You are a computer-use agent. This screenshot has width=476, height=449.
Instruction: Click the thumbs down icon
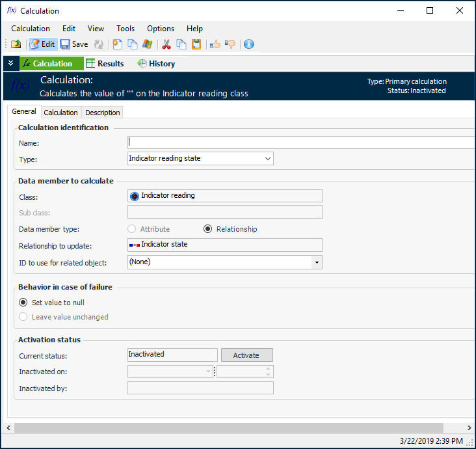tap(230, 44)
